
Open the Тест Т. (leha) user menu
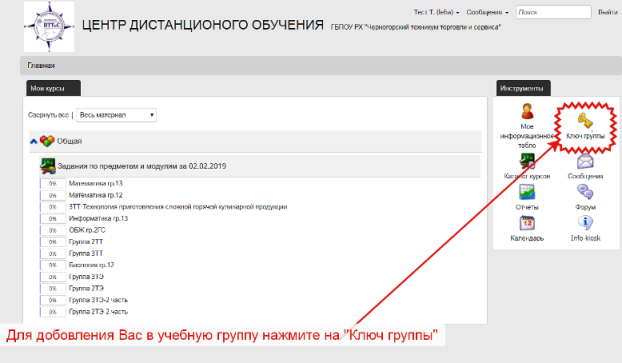point(436,12)
